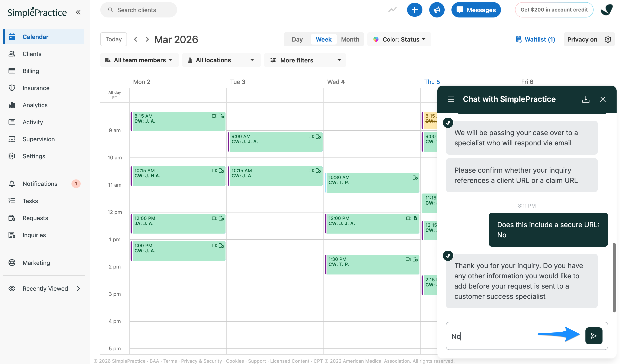
Task: Open All team members dropdown
Action: click(139, 60)
